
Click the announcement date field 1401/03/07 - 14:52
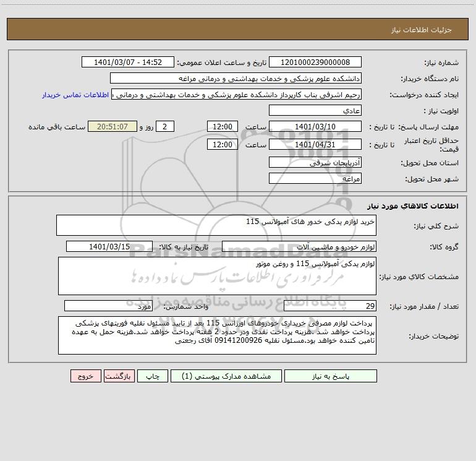[x=128, y=62]
